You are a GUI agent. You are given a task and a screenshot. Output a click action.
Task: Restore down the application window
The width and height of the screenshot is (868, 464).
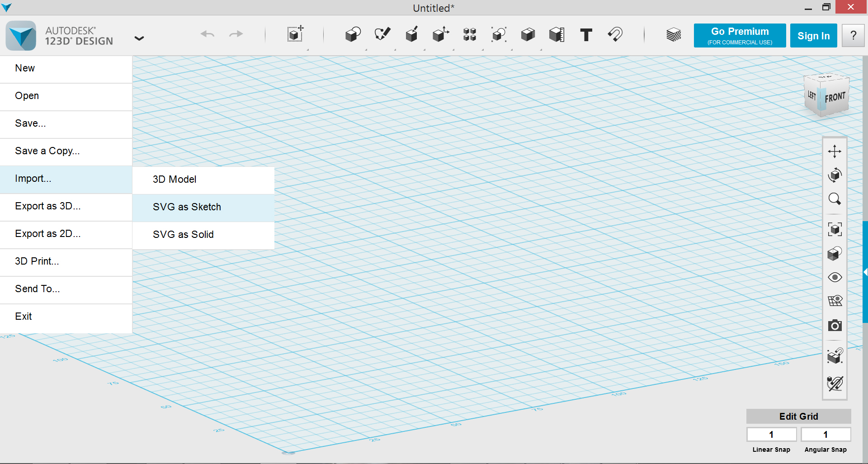pos(826,7)
